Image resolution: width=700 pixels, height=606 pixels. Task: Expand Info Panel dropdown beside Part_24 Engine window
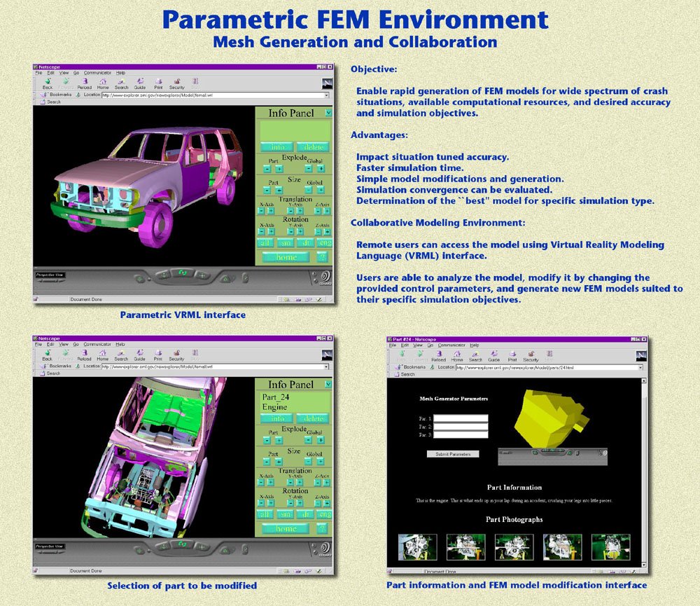(x=328, y=384)
